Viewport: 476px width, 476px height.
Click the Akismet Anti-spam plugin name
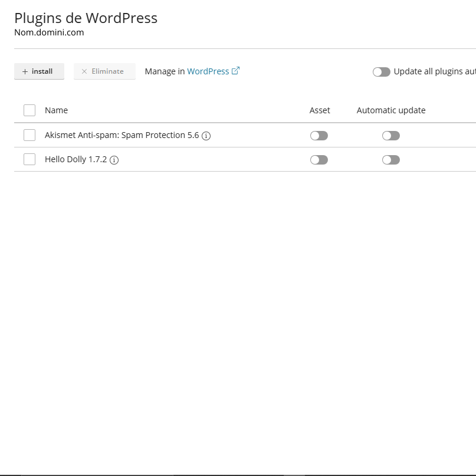coord(122,135)
